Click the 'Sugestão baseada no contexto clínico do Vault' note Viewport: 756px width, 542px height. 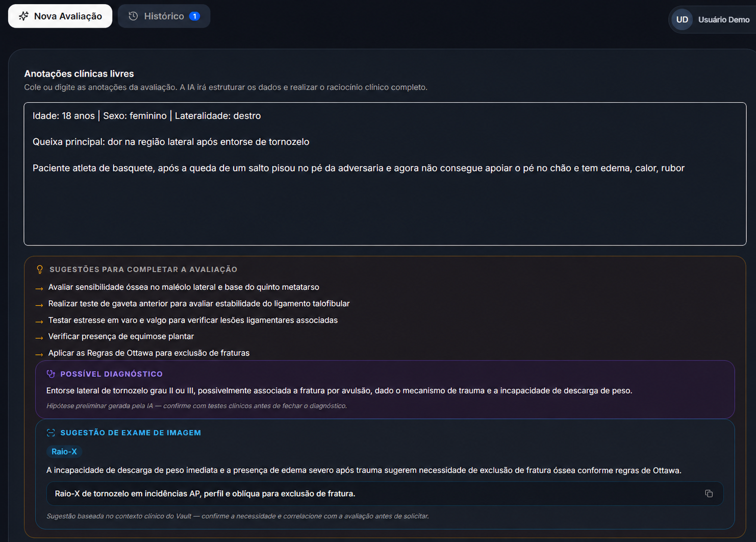click(238, 516)
